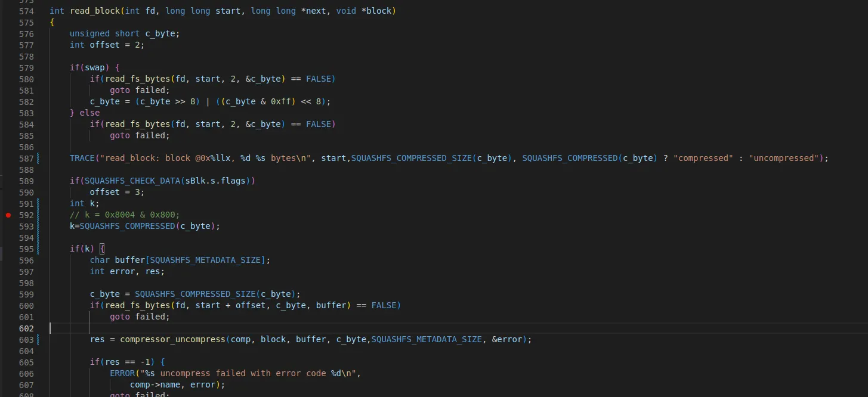This screenshot has width=868, height=397.
Task: Select line number 595 in the gutter
Action: [x=26, y=249]
